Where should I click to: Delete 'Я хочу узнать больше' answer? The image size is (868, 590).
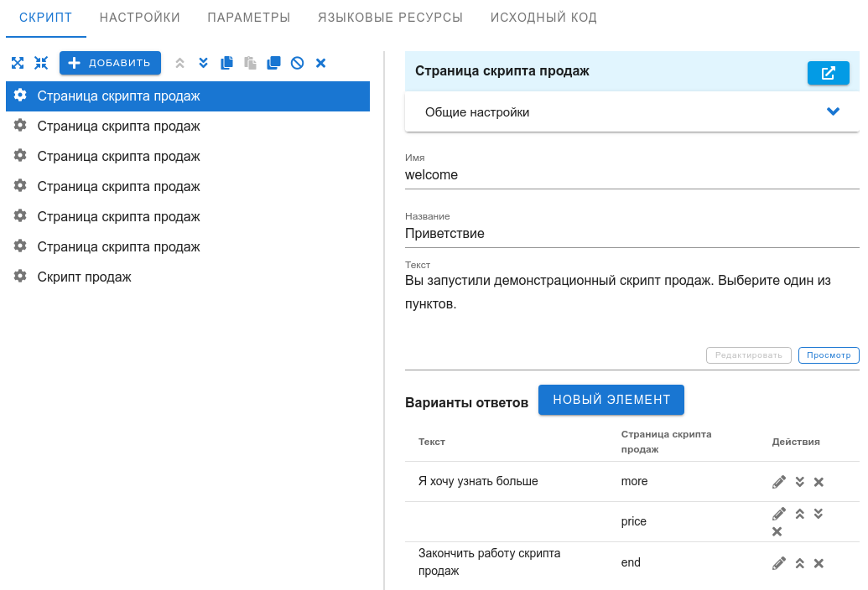pyautogui.click(x=819, y=482)
